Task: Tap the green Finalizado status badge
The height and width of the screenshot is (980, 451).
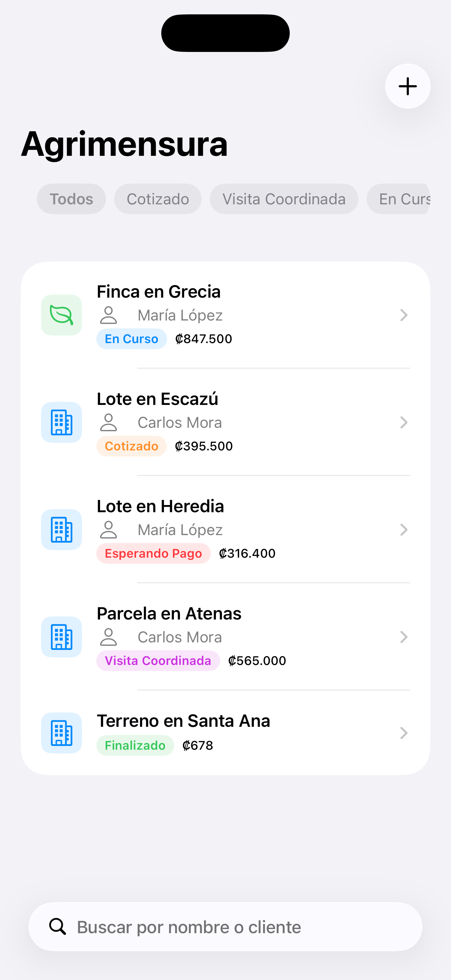Action: click(135, 745)
